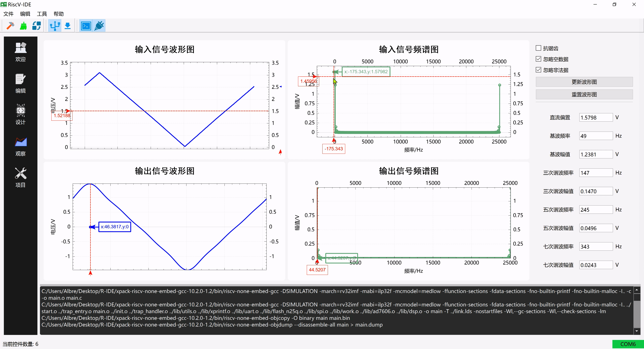Click the hammer build icon
The height and width of the screenshot is (349, 644).
tap(10, 26)
